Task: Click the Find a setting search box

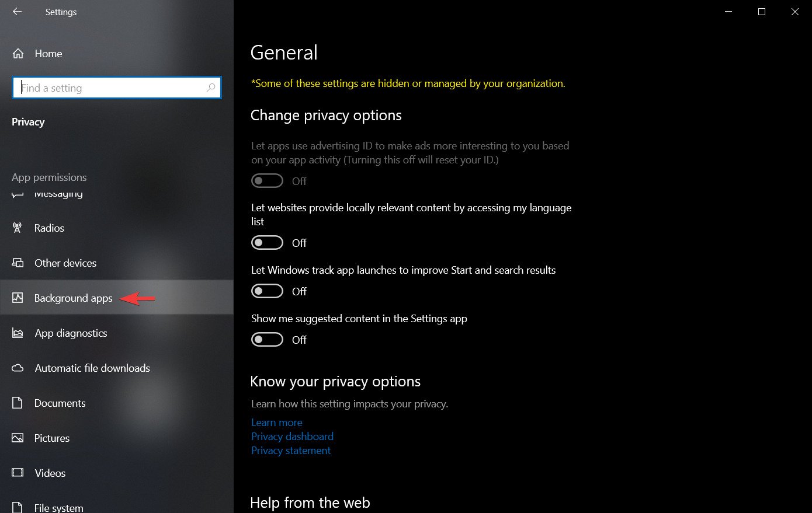Action: click(117, 88)
